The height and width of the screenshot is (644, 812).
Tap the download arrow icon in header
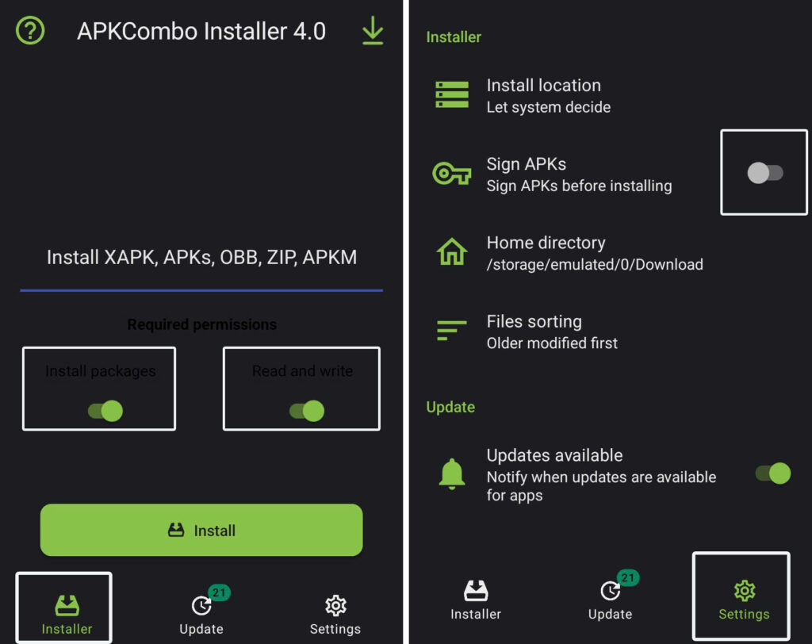[373, 31]
